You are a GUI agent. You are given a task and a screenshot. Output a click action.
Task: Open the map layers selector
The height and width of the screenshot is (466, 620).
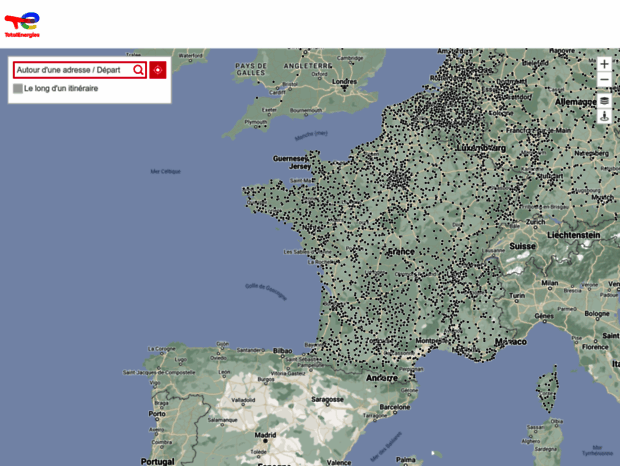coord(604,100)
